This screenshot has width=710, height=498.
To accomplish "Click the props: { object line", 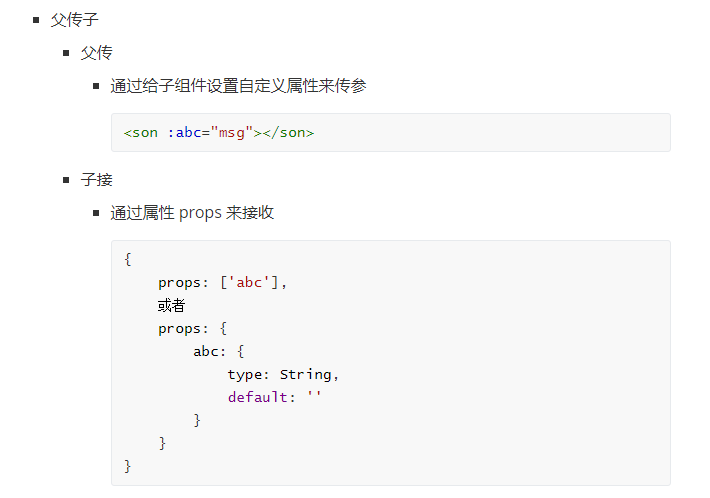I will [192, 329].
